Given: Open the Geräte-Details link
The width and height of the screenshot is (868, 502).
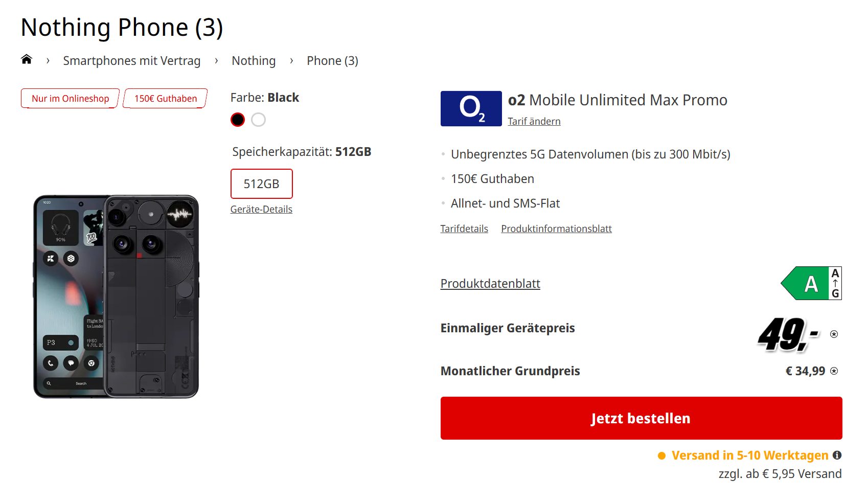Looking at the screenshot, I should 261,209.
